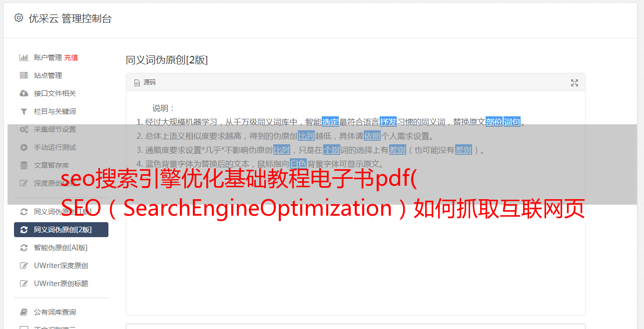This screenshot has height=329, width=644.
Task: Click the highlighted replaced word 选定
Action: click(330, 122)
